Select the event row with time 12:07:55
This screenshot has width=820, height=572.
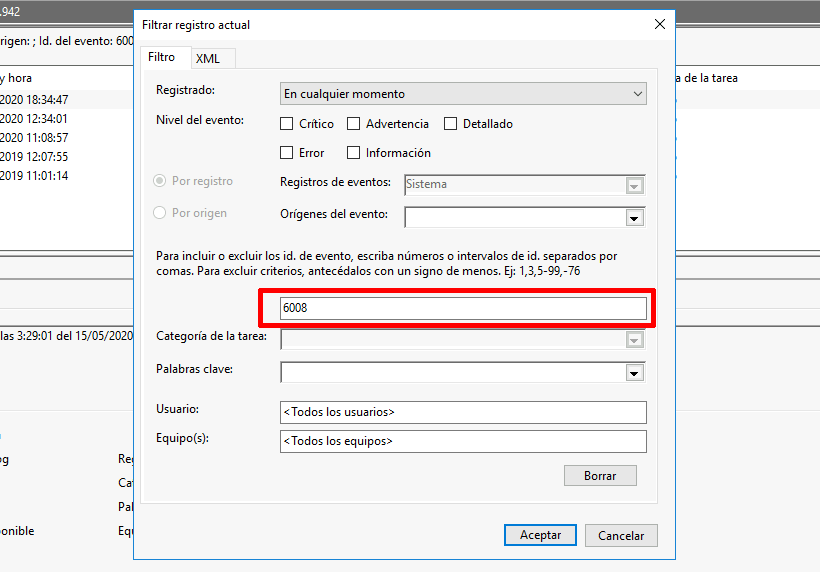point(40,157)
